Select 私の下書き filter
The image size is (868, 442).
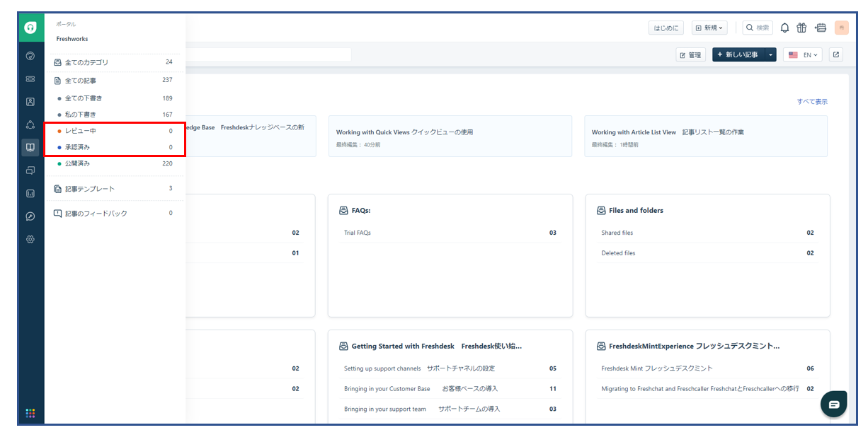click(113, 115)
